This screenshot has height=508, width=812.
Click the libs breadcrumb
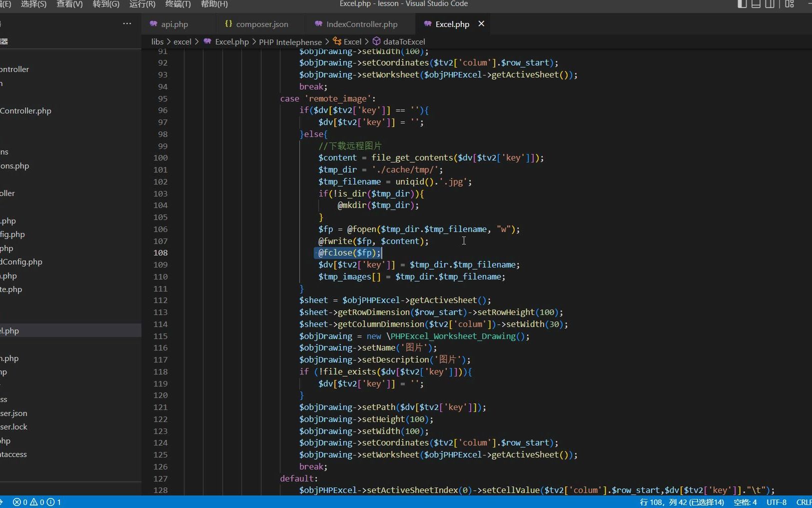click(157, 42)
